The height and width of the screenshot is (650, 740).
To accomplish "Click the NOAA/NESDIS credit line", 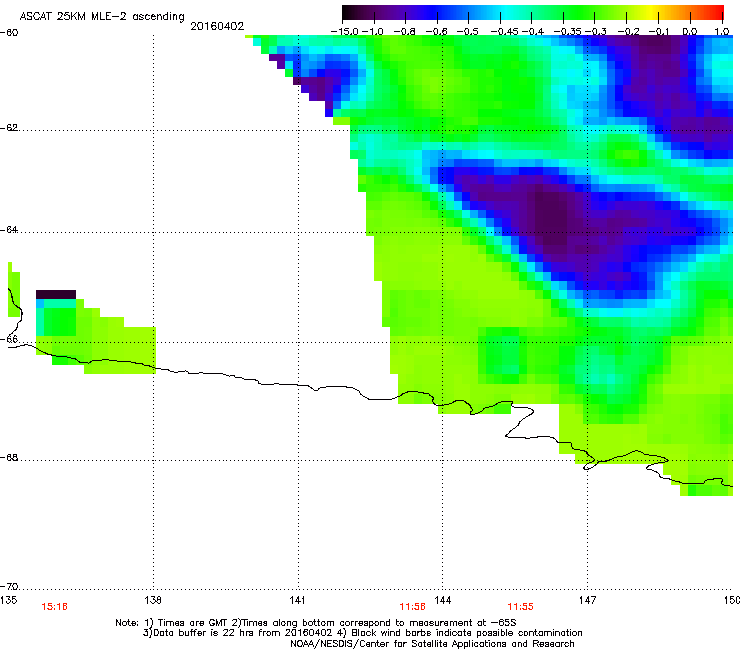I will tap(432, 644).
